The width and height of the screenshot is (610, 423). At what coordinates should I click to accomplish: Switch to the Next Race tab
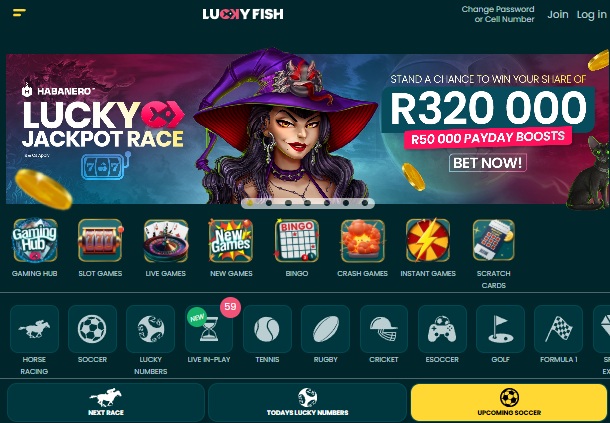pos(106,402)
